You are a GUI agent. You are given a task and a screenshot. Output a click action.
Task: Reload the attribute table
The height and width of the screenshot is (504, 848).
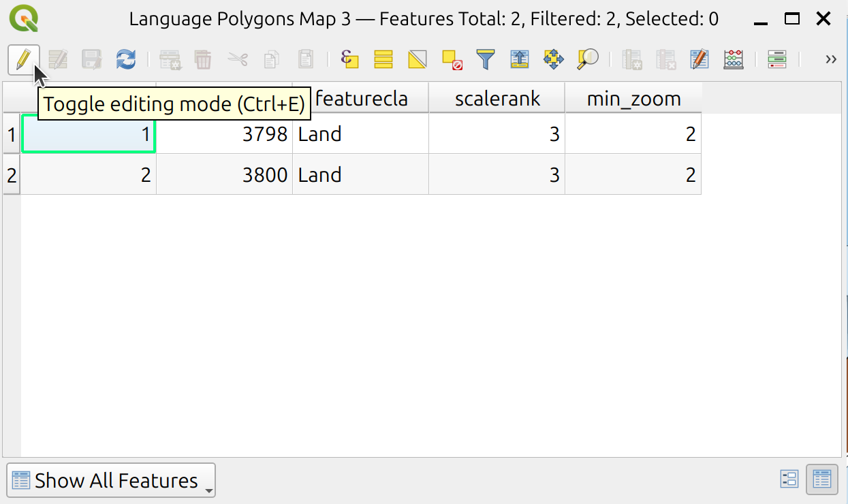tap(125, 59)
